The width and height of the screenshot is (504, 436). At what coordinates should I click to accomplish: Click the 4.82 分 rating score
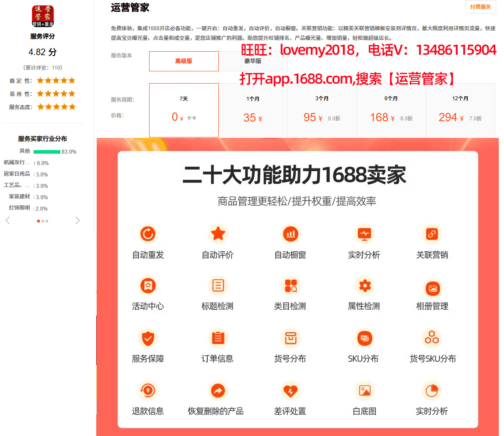(x=43, y=52)
